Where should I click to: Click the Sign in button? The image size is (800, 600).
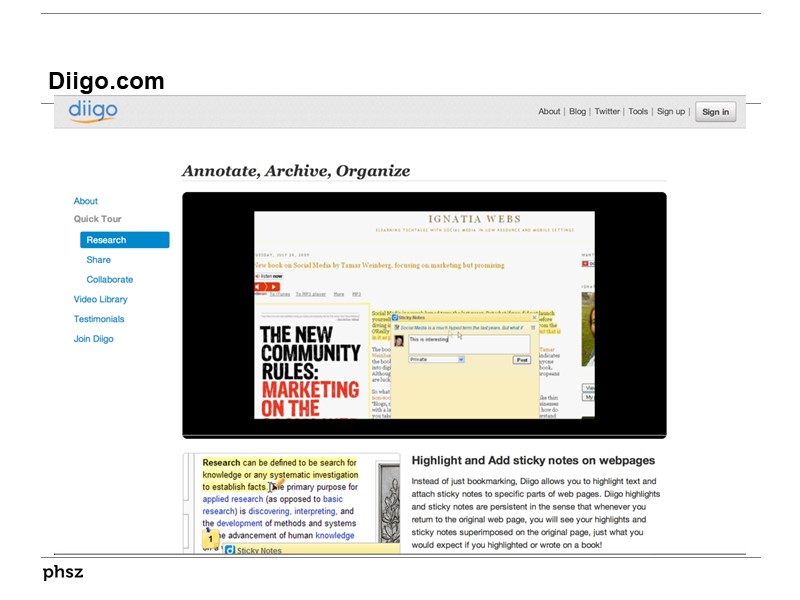715,112
